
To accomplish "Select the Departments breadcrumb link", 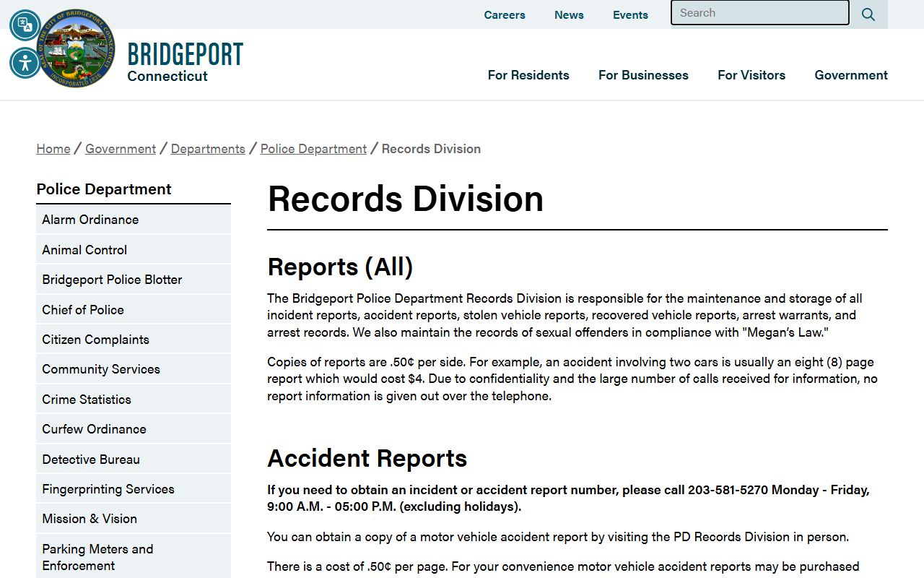I will (x=208, y=149).
